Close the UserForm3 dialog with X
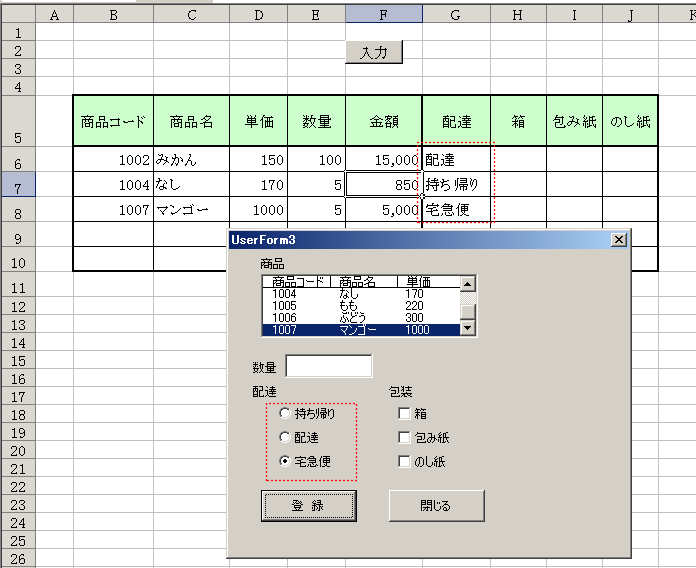Image resolution: width=696 pixels, height=568 pixels. 618,239
